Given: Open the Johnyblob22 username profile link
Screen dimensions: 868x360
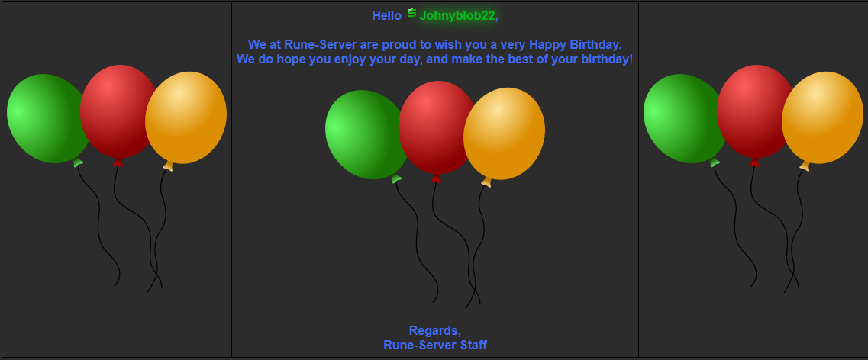Looking at the screenshot, I should tap(457, 15).
